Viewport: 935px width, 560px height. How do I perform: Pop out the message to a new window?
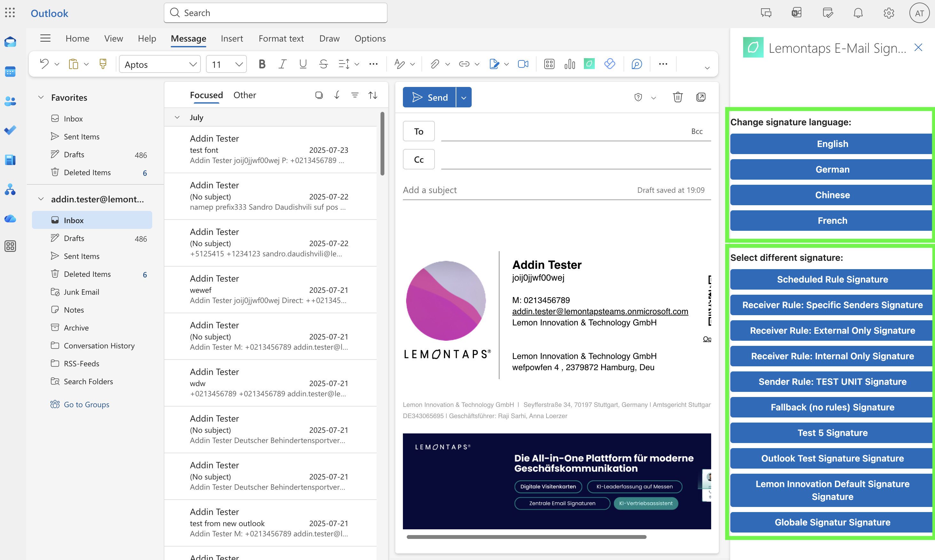[x=701, y=97]
